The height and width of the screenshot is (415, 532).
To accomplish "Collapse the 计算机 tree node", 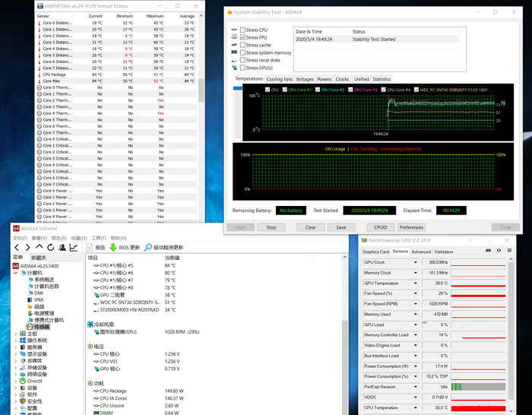I will [15, 273].
